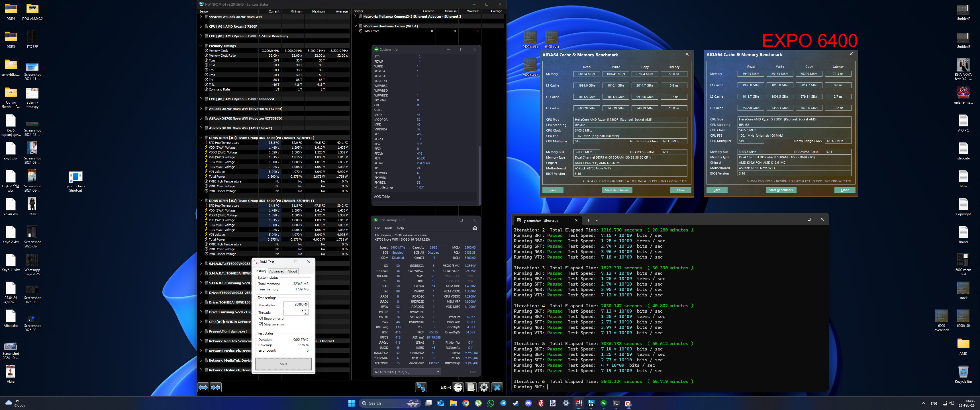Collapse the Memory Timings sensor group
The image size is (980, 410).
[201, 46]
